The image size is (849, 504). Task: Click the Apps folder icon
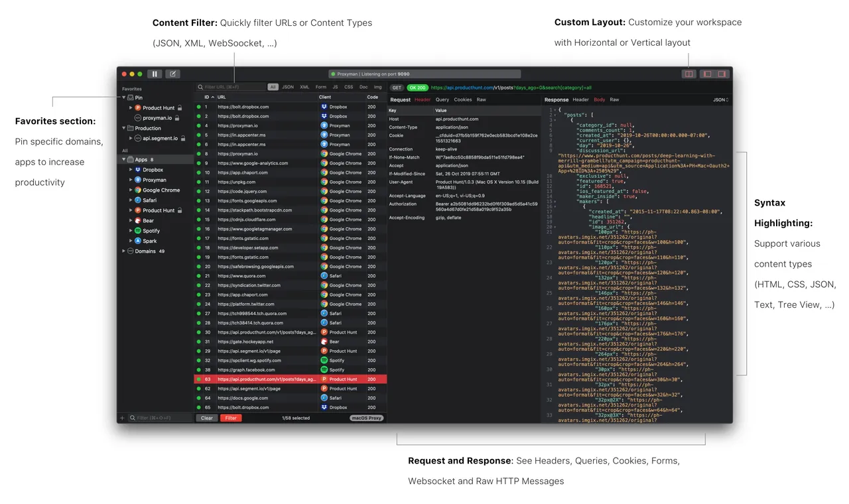pos(131,160)
